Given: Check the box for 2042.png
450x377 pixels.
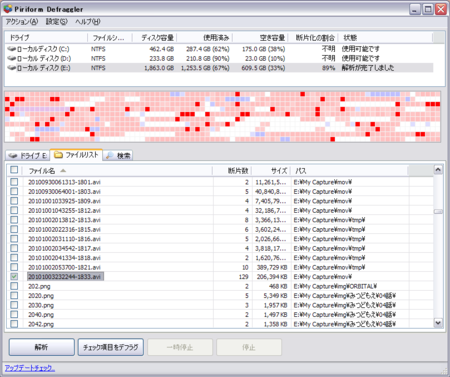Looking at the screenshot, I should pos(14,324).
